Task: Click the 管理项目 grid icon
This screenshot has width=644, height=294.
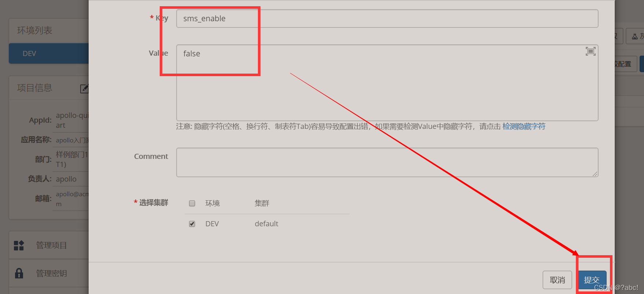Action: (x=19, y=245)
